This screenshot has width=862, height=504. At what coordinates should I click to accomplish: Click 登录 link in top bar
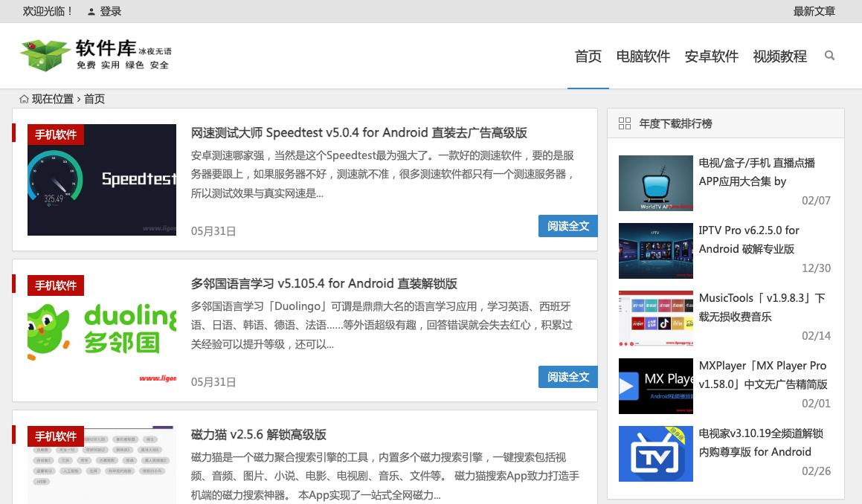pyautogui.click(x=111, y=12)
